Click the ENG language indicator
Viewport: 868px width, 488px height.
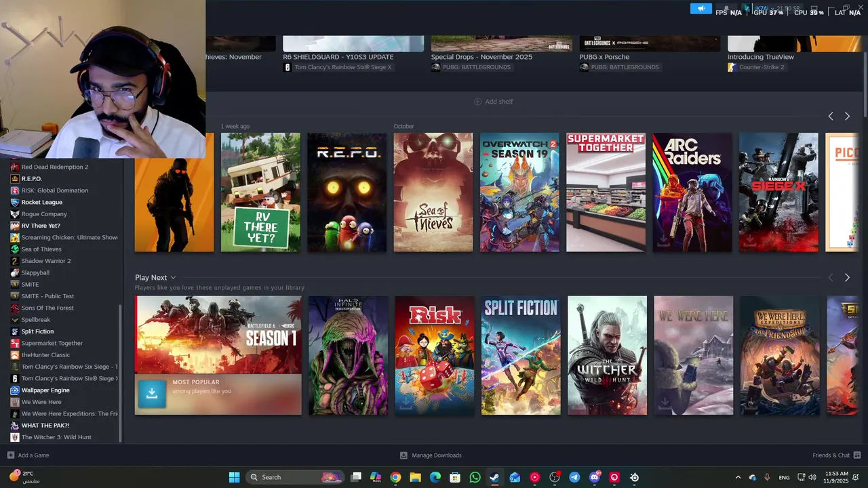(784, 477)
